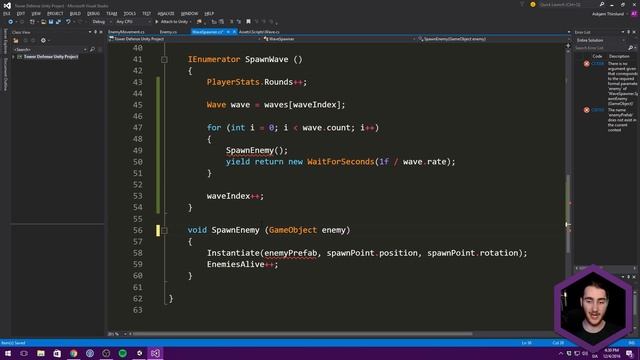Click the New Folder icon in Class View
Screen dimensions: 640x360
(16, 40)
